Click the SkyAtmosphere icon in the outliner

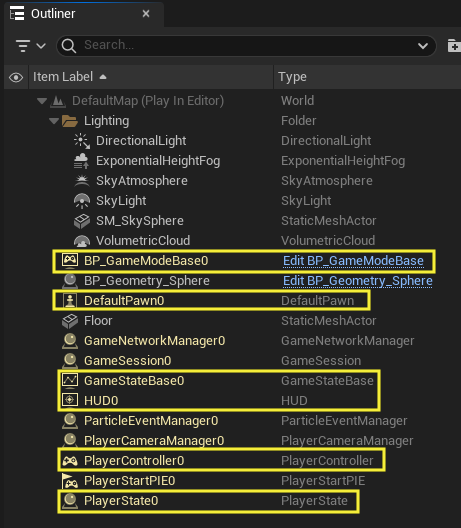(81, 181)
